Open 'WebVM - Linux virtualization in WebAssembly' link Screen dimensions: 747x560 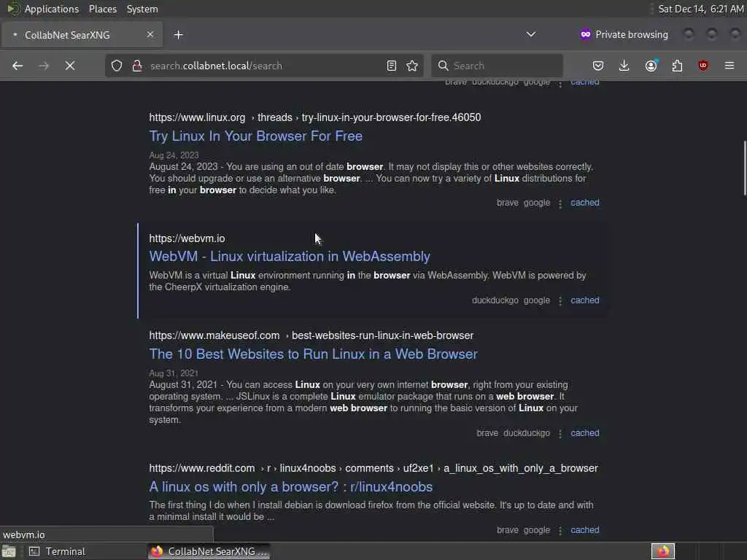tap(290, 257)
